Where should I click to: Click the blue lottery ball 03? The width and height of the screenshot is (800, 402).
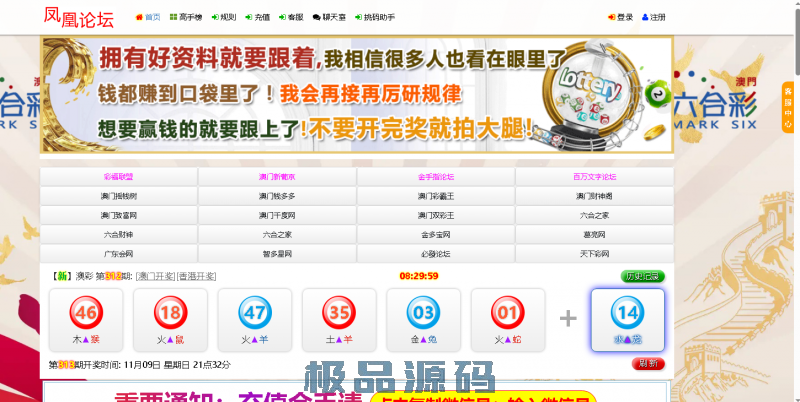423,313
